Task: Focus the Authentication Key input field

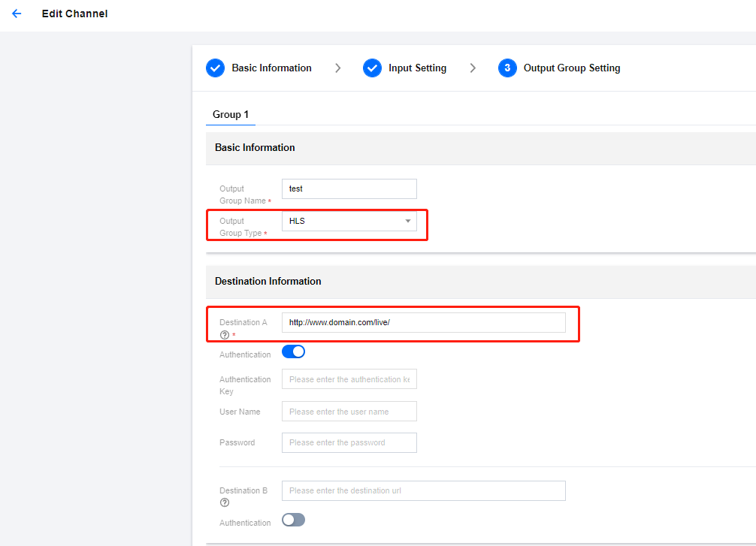Action: (349, 379)
